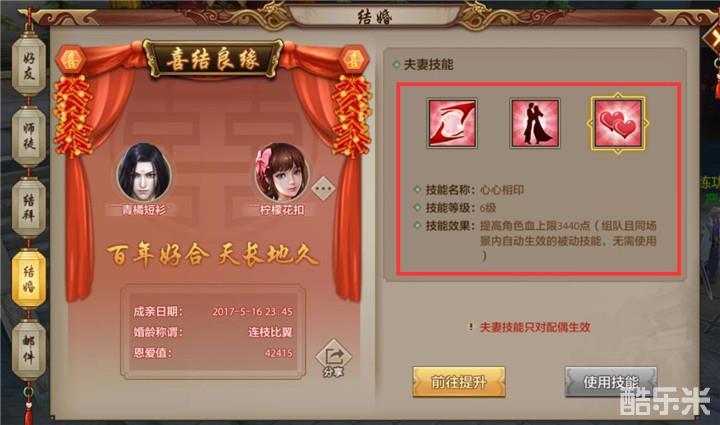This screenshot has width=720, height=425.
Task: Switch to the 师徒 mentor lantern tab
Action: [x=29, y=137]
